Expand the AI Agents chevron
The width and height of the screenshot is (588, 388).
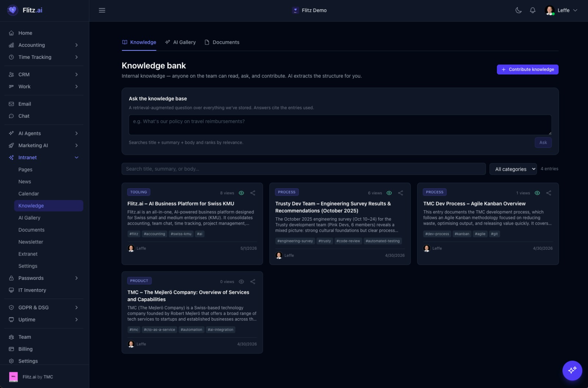(76, 134)
